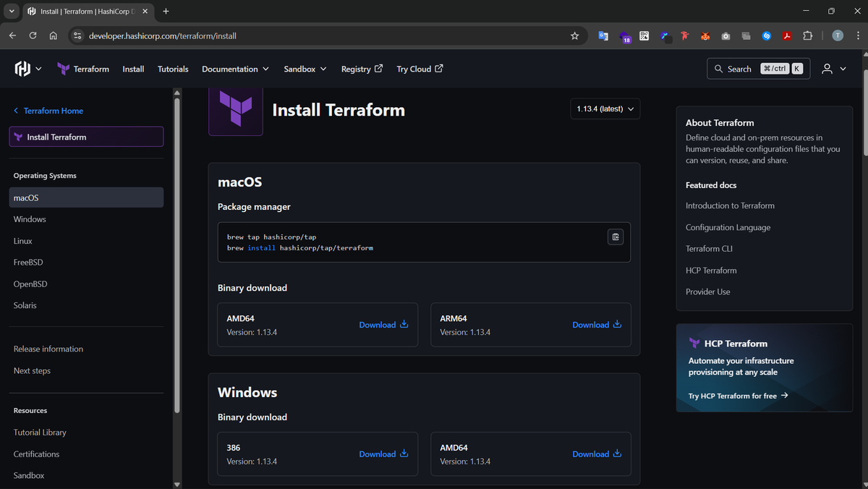Download the macOS AMD64 binary

(x=383, y=325)
